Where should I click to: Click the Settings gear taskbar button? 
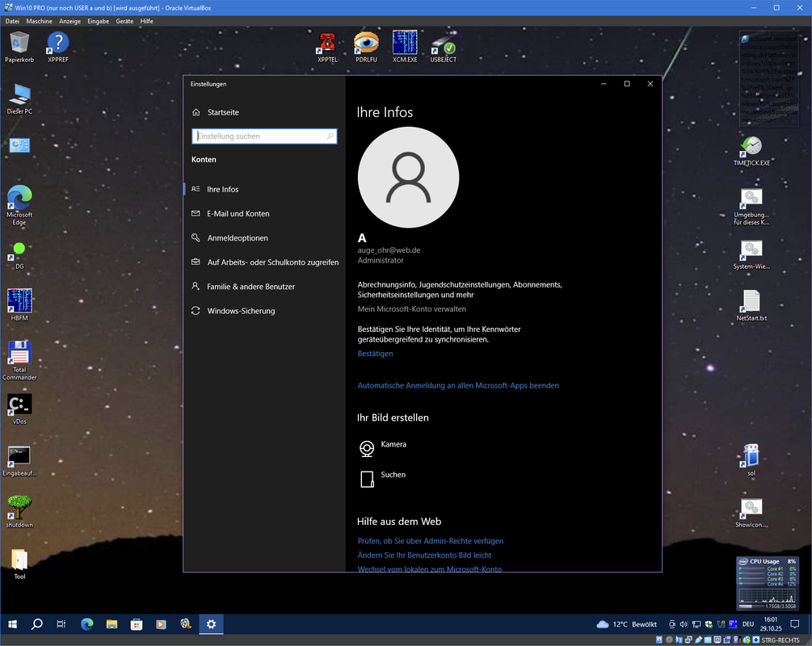pos(212,624)
